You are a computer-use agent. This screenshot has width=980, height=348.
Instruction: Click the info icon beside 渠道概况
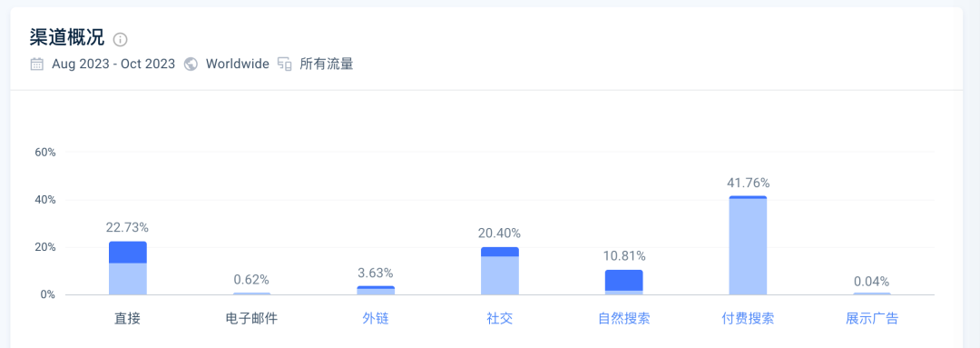(120, 39)
